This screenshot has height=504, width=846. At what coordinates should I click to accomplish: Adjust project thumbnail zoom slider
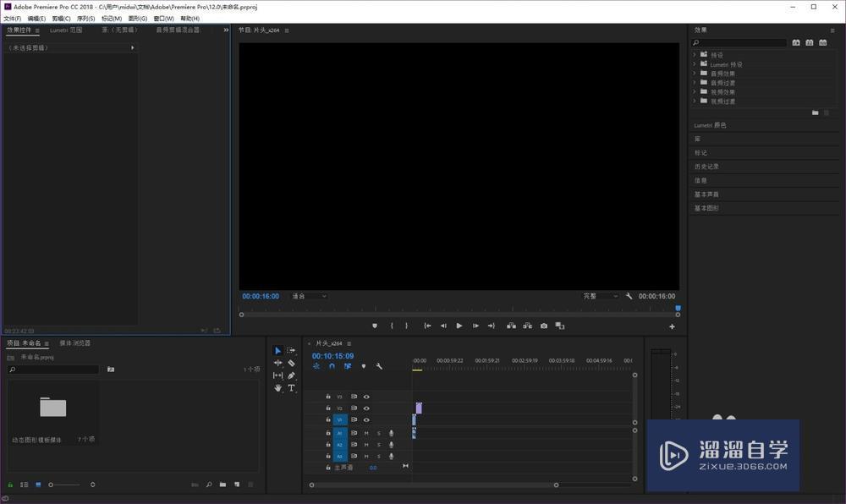[64, 485]
